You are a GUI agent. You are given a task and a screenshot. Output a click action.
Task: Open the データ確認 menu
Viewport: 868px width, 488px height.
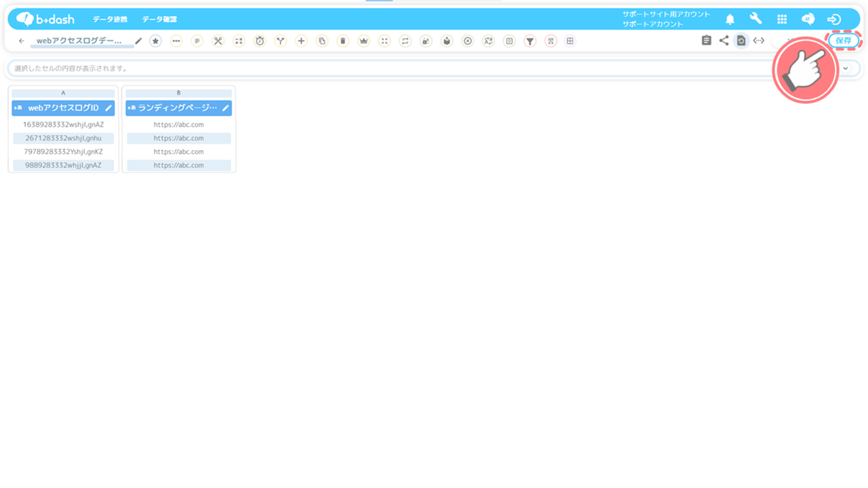(x=159, y=19)
